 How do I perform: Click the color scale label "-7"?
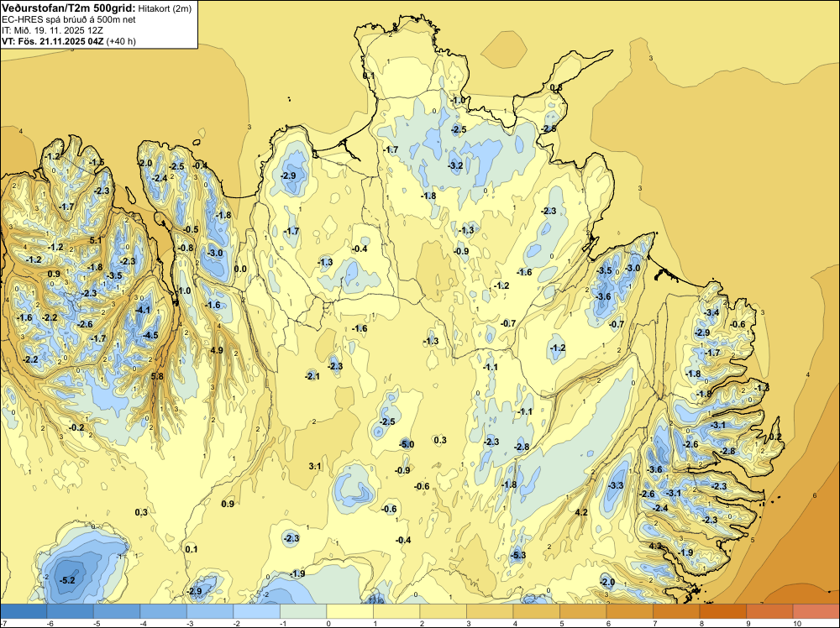[x=4, y=623]
